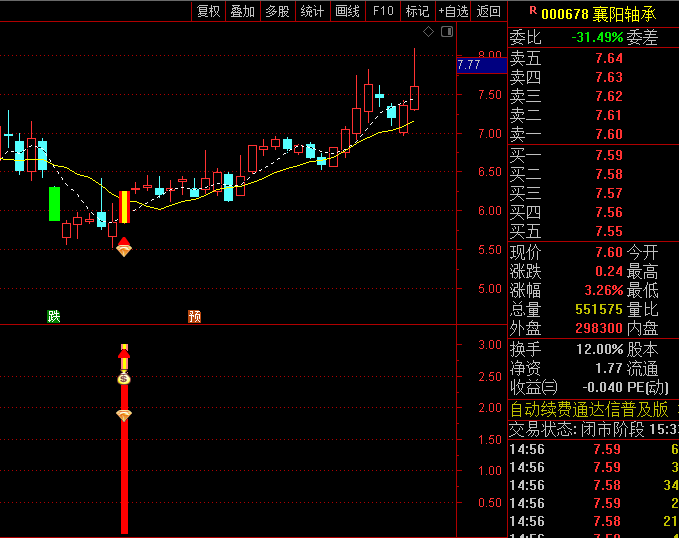Click the money bag icon in indicator pane
Image resolution: width=679 pixels, height=538 pixels.
pyautogui.click(x=124, y=379)
